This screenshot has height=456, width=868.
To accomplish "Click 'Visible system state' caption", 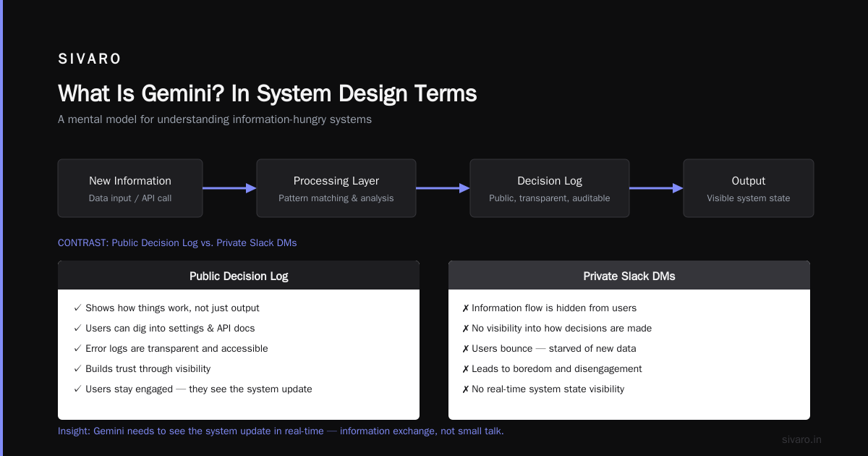I will pyautogui.click(x=749, y=198).
